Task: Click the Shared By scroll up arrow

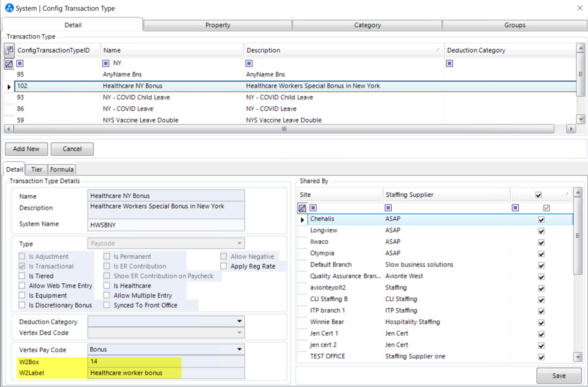Action: (x=577, y=193)
